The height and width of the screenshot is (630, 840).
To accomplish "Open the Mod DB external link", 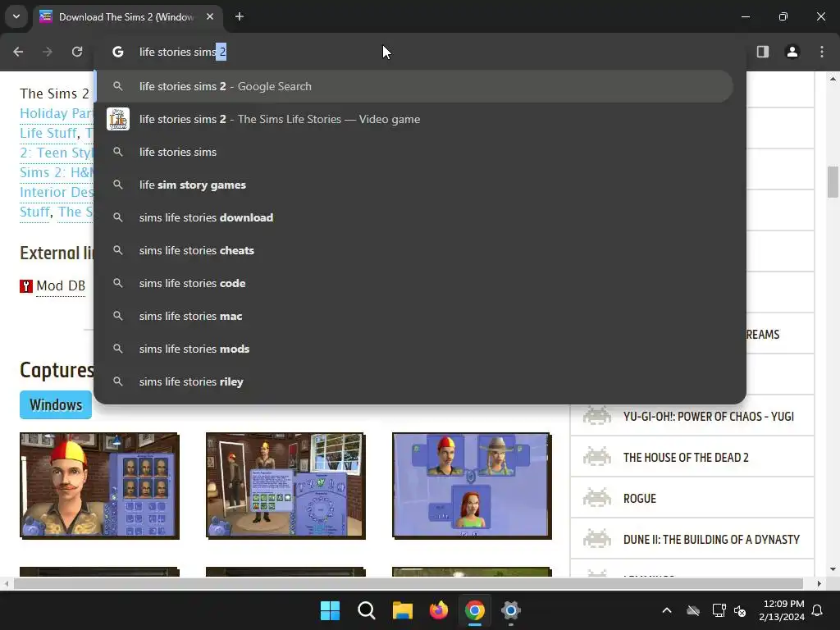I will click(61, 286).
